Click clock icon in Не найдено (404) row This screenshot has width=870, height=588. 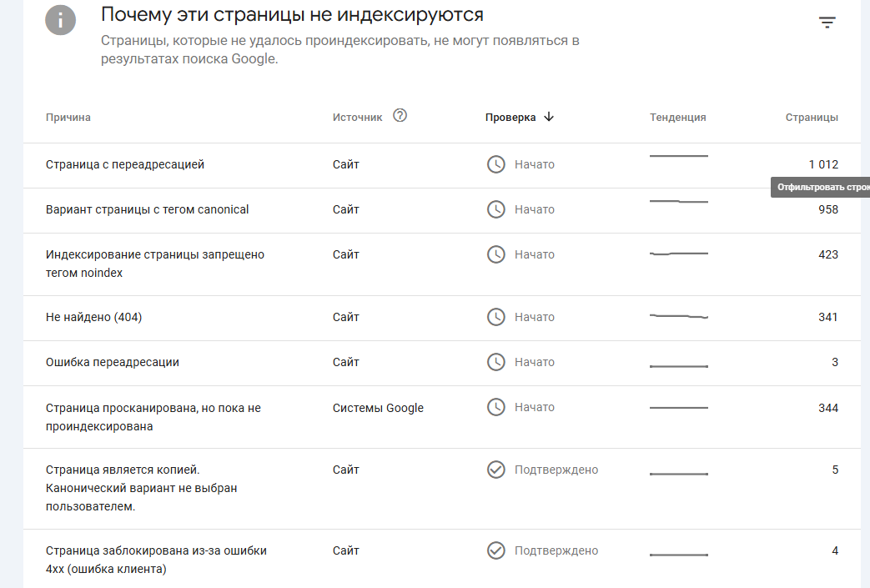click(496, 317)
